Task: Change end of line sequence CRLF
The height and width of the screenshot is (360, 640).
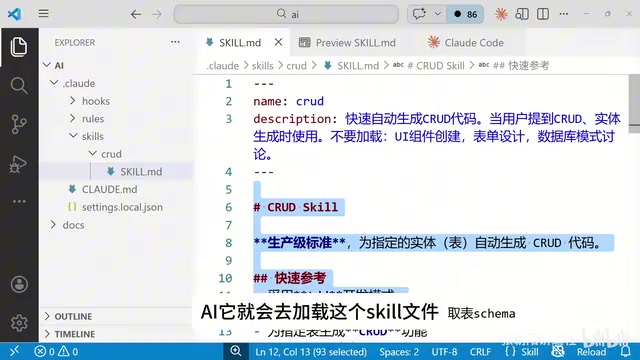Action: click(x=480, y=352)
